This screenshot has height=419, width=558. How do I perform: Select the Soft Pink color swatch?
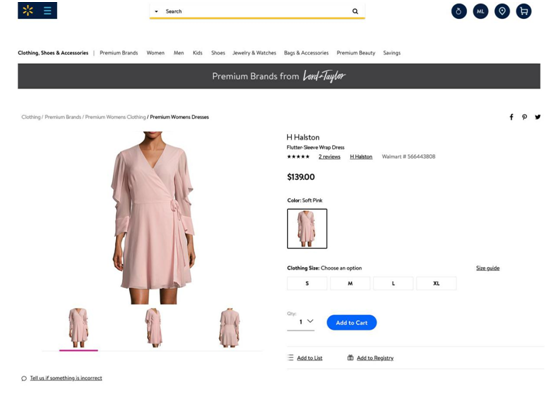(307, 229)
